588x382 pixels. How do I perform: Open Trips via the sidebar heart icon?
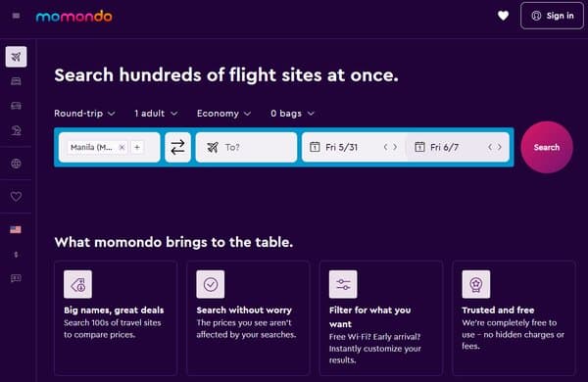point(16,197)
